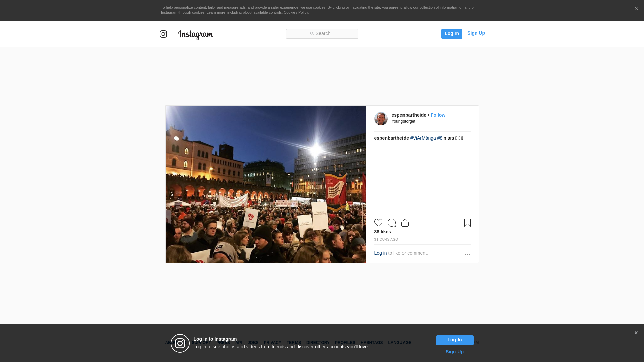644x362 pixels.
Task: Click the Instagram camera glyph in header
Action: tap(163, 34)
